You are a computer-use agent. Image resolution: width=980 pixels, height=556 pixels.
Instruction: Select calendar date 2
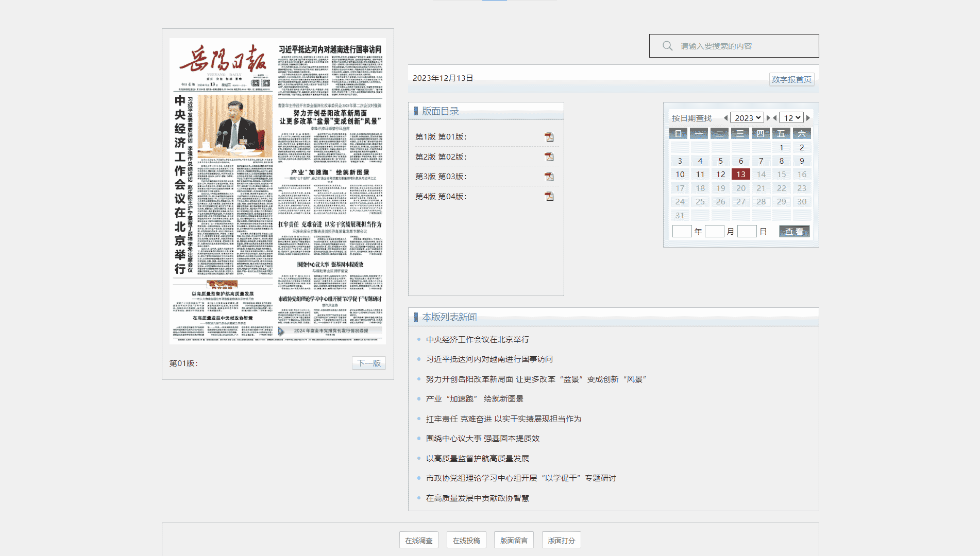click(802, 147)
